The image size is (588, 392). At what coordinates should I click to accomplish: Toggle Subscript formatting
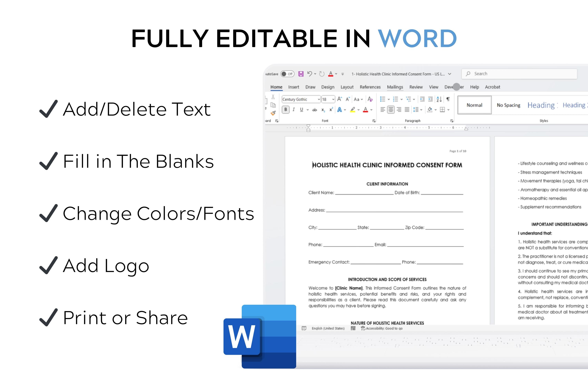(323, 110)
